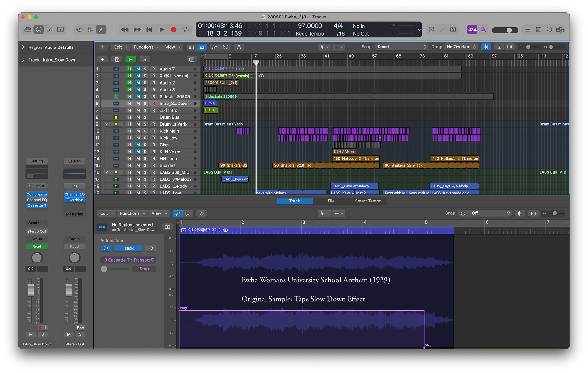The image size is (588, 373).
Task: Open the Smart Controls dial icon
Action: tap(79, 30)
